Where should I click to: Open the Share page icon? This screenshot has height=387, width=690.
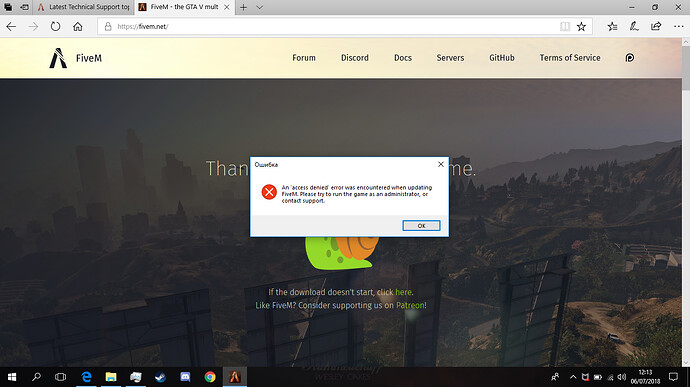(656, 26)
